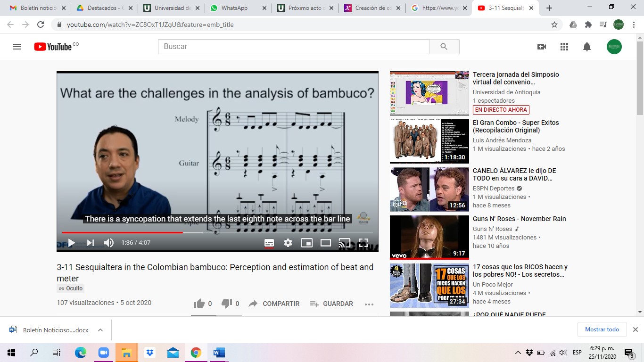Open Guns N' Roses - November Rain
The width and height of the screenshot is (644, 362).
coord(519,219)
